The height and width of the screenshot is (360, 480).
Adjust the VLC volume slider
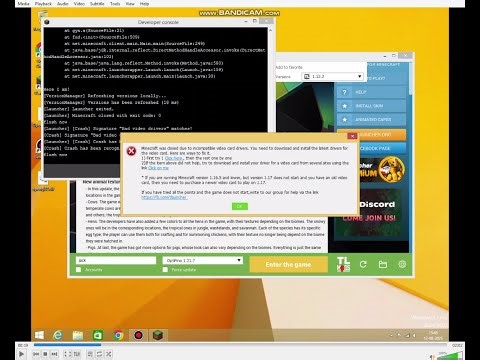pos(450,355)
